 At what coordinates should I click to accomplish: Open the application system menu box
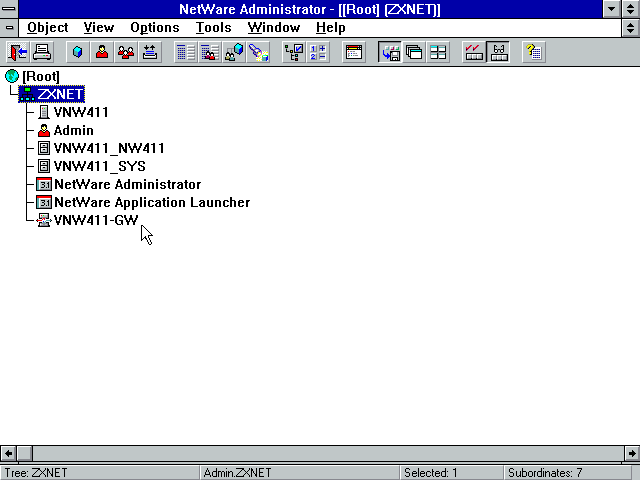click(x=9, y=9)
